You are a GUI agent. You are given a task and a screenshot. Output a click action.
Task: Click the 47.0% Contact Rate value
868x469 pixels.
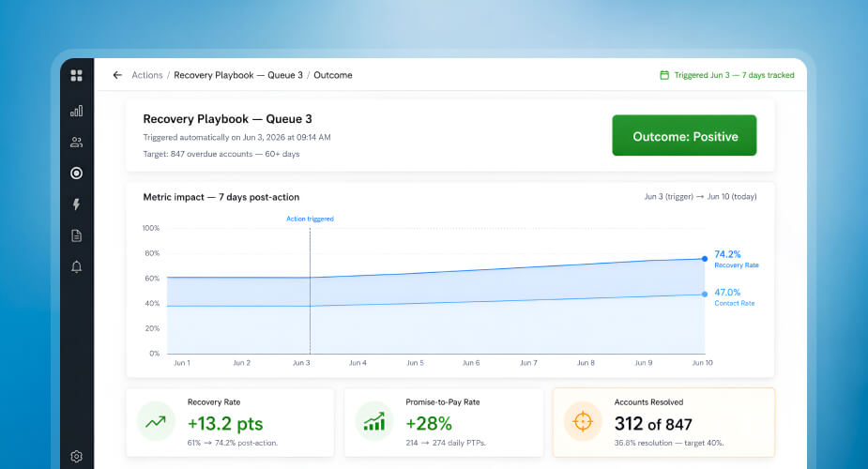point(727,293)
